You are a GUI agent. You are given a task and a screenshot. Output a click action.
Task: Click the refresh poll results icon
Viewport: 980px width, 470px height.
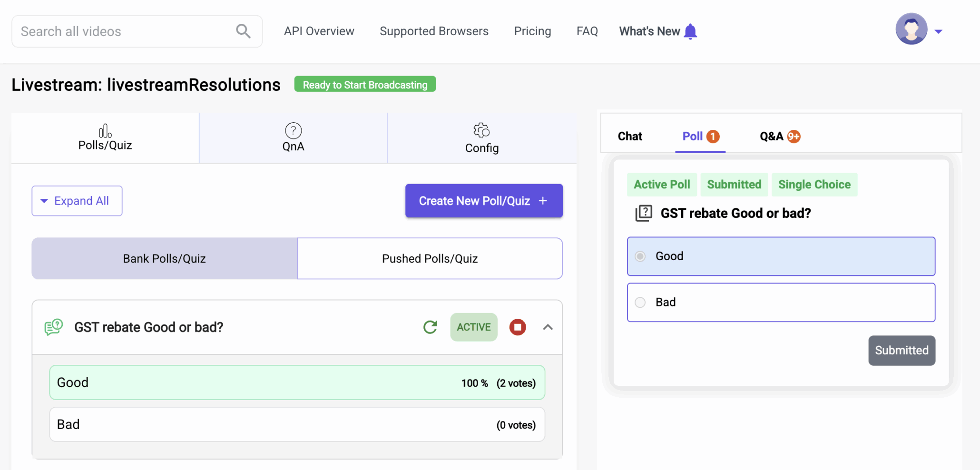[x=430, y=327]
